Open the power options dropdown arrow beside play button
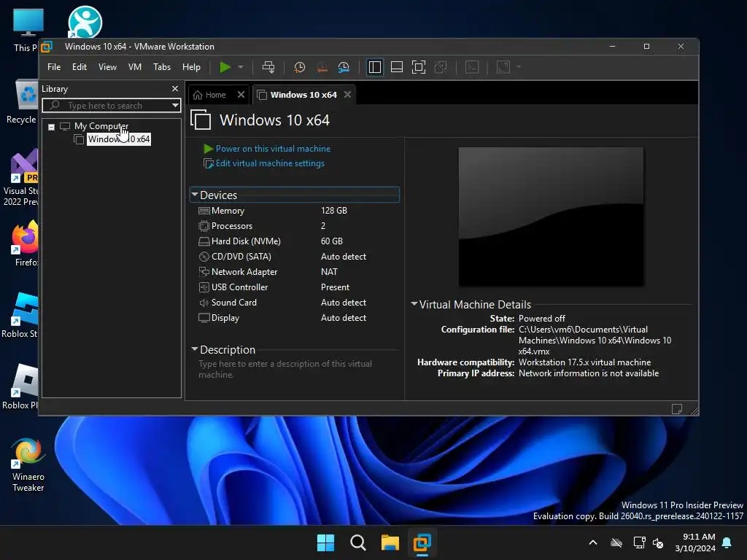Screen dimensions: 747x560 [241, 67]
